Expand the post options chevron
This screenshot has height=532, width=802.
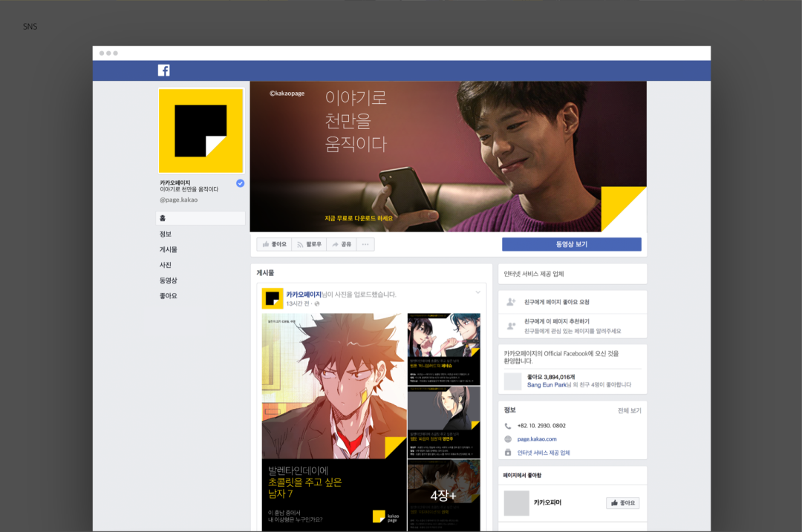coord(477,293)
